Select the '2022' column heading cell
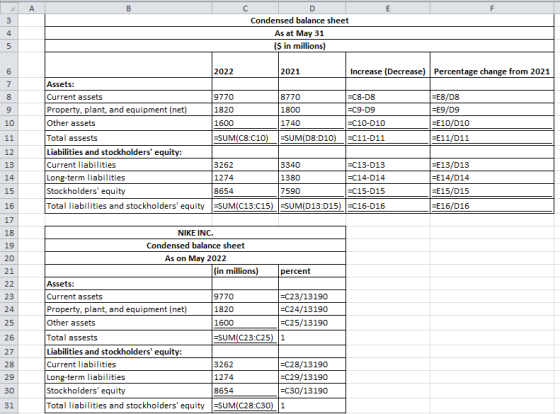 pos(245,65)
